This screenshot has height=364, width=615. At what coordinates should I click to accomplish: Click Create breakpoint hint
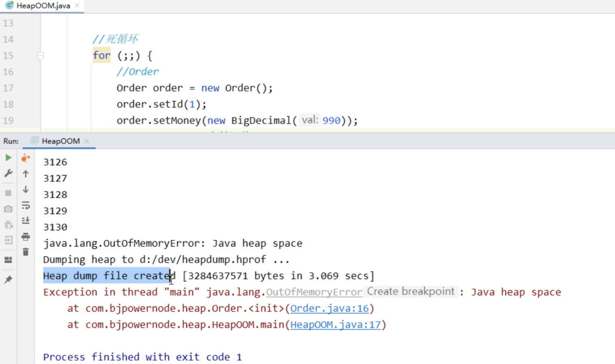coord(411,291)
